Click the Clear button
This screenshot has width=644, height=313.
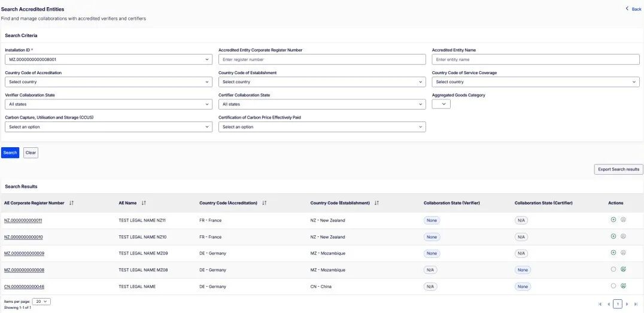(x=31, y=153)
